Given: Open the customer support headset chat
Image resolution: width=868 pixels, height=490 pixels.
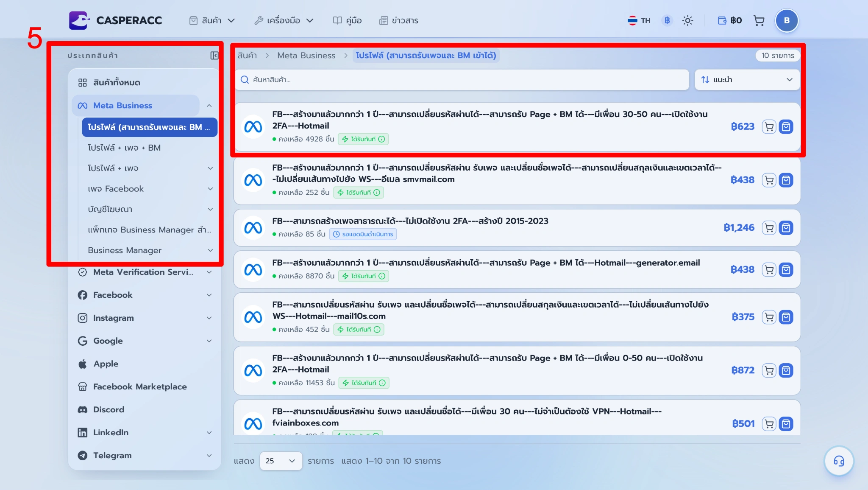Looking at the screenshot, I should point(839,461).
